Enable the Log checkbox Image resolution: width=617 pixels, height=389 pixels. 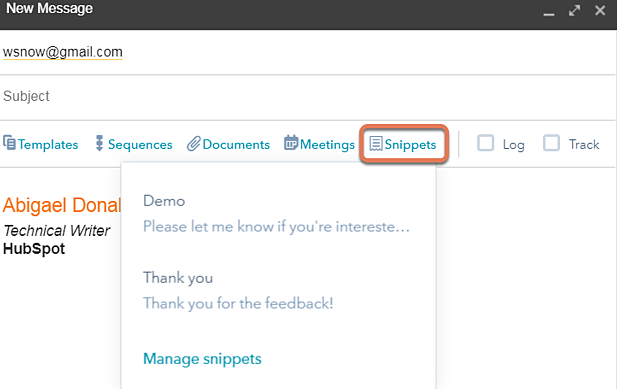click(485, 143)
